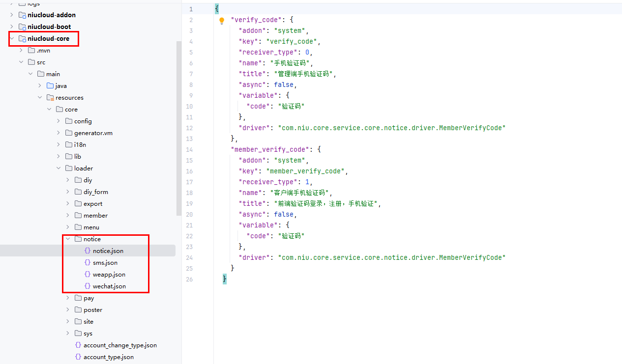Click the account_type.json file icon

tap(78, 357)
